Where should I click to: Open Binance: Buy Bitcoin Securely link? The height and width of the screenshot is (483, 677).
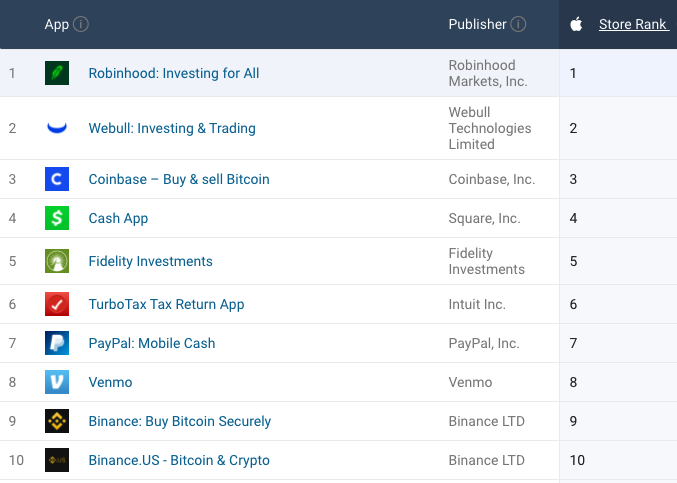click(x=180, y=421)
